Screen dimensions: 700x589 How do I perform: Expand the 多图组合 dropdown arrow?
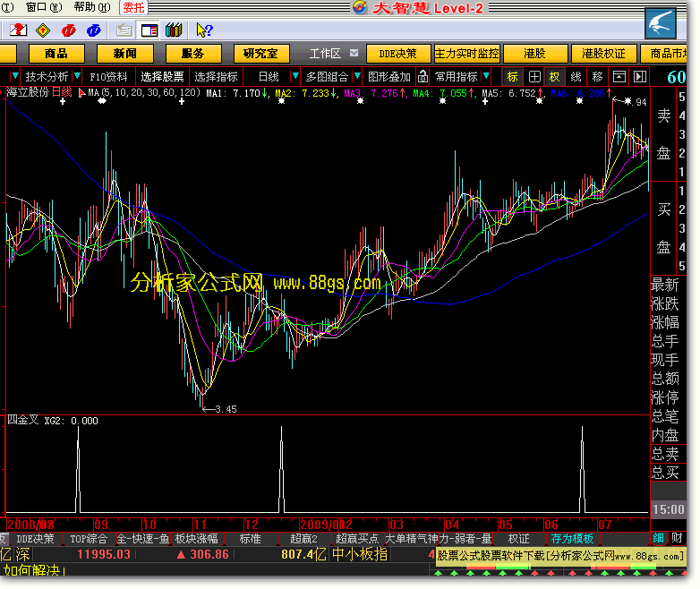pyautogui.click(x=356, y=76)
